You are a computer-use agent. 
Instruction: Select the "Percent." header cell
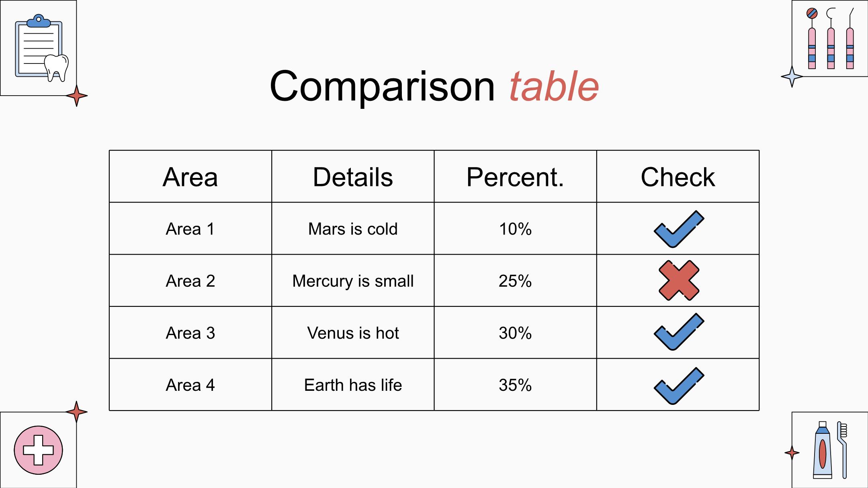pos(515,177)
